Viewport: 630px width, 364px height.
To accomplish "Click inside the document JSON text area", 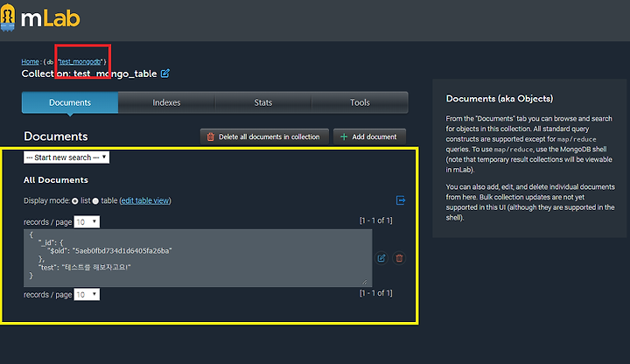I will (x=198, y=258).
